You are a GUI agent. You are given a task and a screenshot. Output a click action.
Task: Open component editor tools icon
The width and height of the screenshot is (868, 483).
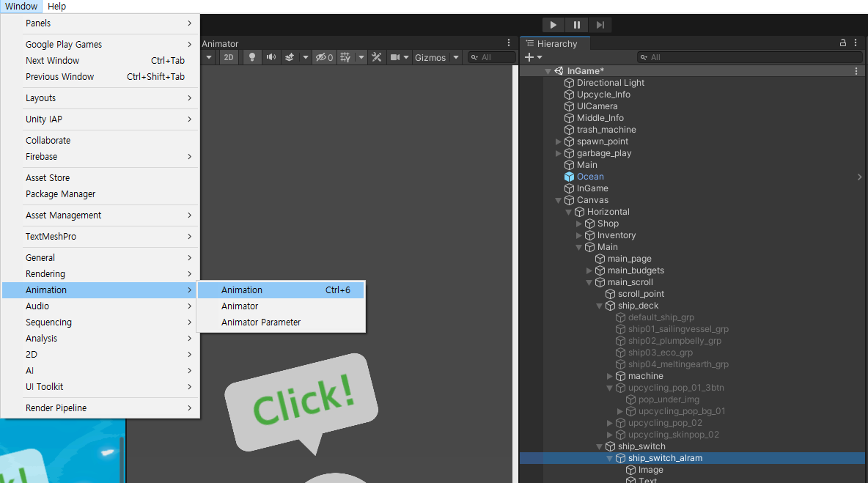click(x=376, y=58)
